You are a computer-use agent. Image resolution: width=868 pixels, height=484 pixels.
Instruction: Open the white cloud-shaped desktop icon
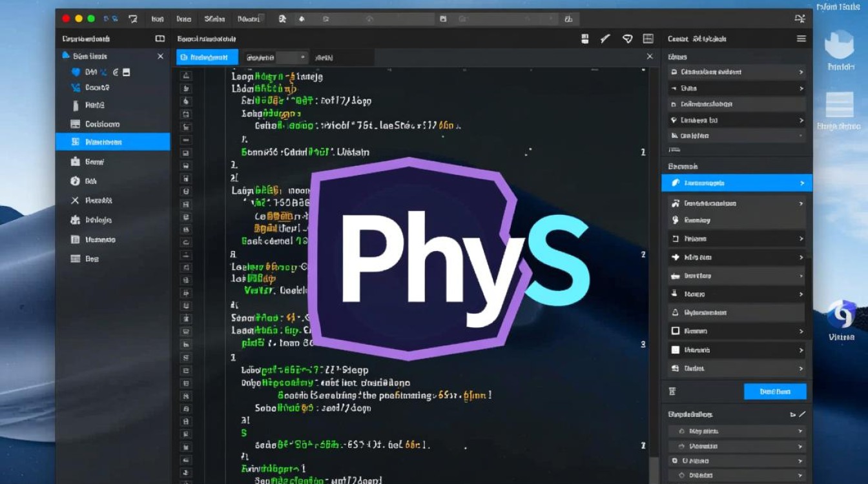(840, 45)
